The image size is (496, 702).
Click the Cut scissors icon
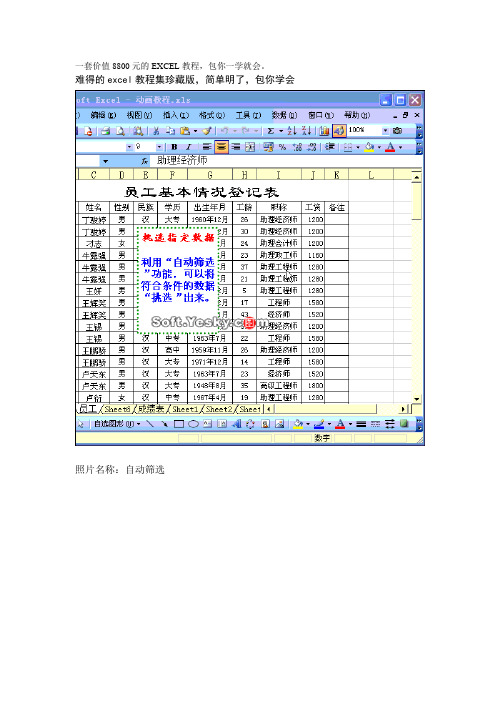tap(156, 131)
